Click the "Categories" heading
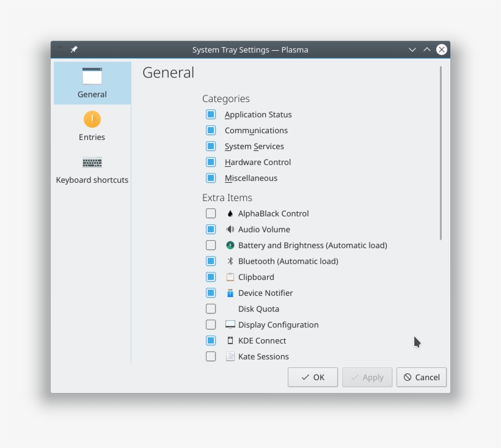The image size is (501, 448). (x=226, y=99)
